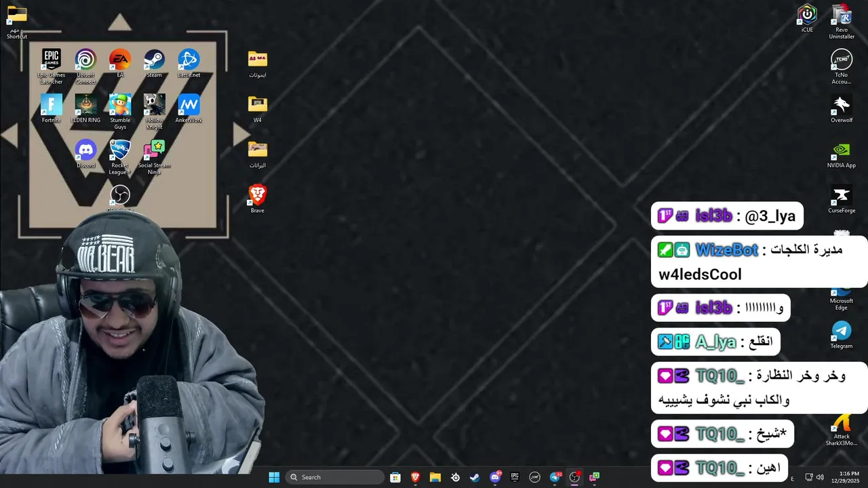Switch the input language tray indicator
Image resolution: width=868 pixels, height=488 pixels.
(x=792, y=477)
